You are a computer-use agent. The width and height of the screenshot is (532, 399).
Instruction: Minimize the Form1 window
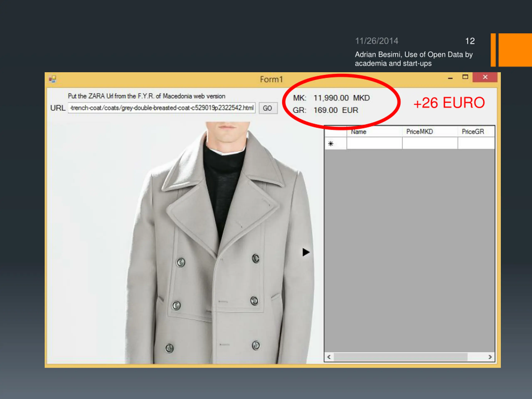(x=450, y=78)
